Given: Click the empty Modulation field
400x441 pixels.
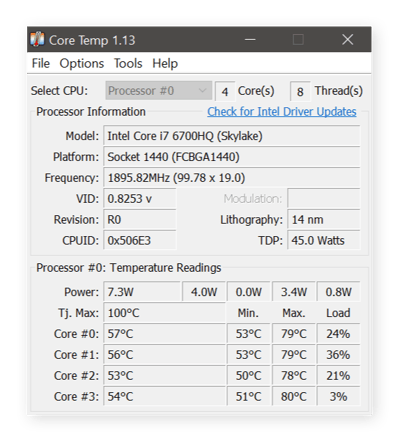Looking at the screenshot, I should point(324,199).
